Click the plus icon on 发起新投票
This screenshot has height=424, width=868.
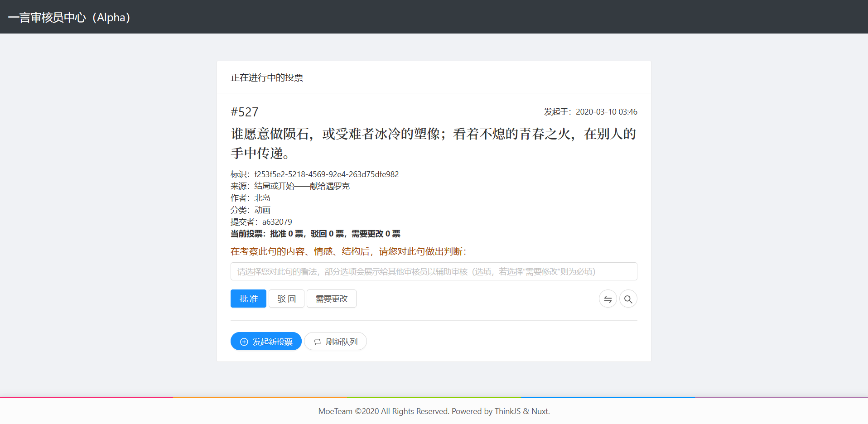click(x=244, y=341)
